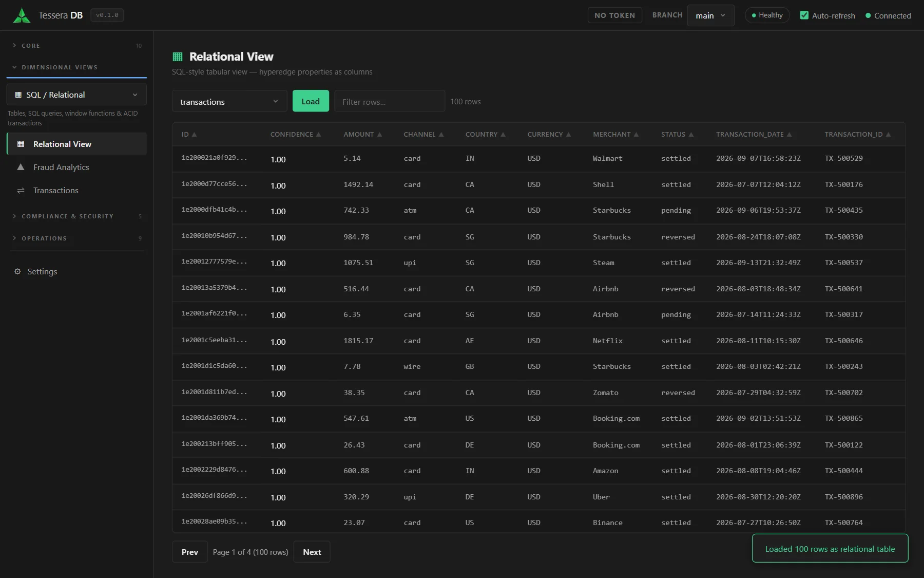
Task: Sort by COUNTRY column arrow
Action: tap(503, 135)
